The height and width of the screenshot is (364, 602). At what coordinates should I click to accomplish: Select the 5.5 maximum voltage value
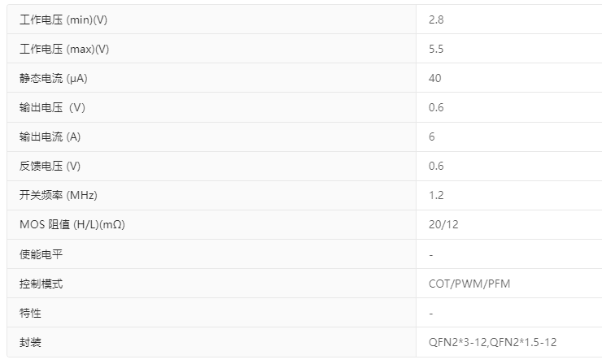(436, 49)
